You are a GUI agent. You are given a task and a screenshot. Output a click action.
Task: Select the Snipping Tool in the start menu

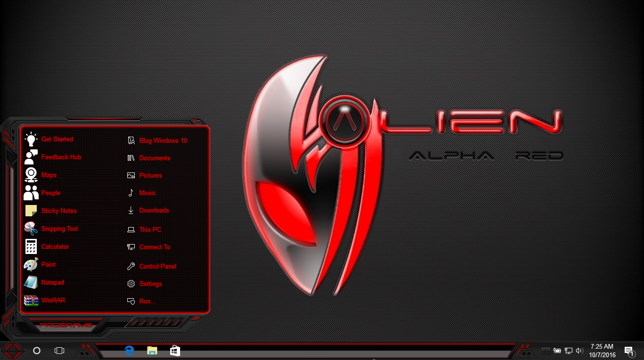pos(59,229)
